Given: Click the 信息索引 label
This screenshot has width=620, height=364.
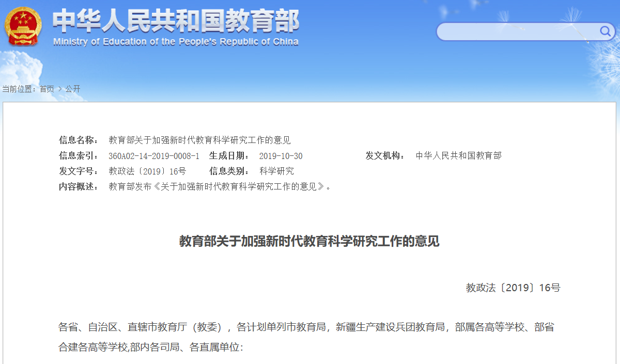Looking at the screenshot, I should [x=79, y=155].
